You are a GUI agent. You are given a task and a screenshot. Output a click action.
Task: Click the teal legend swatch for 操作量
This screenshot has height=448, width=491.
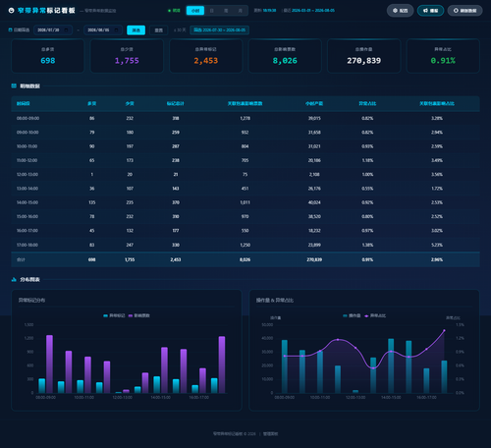(346, 315)
